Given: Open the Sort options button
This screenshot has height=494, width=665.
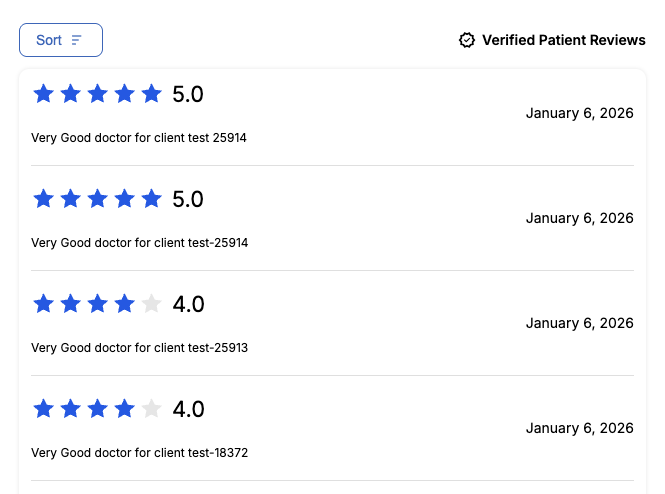Looking at the screenshot, I should (61, 40).
